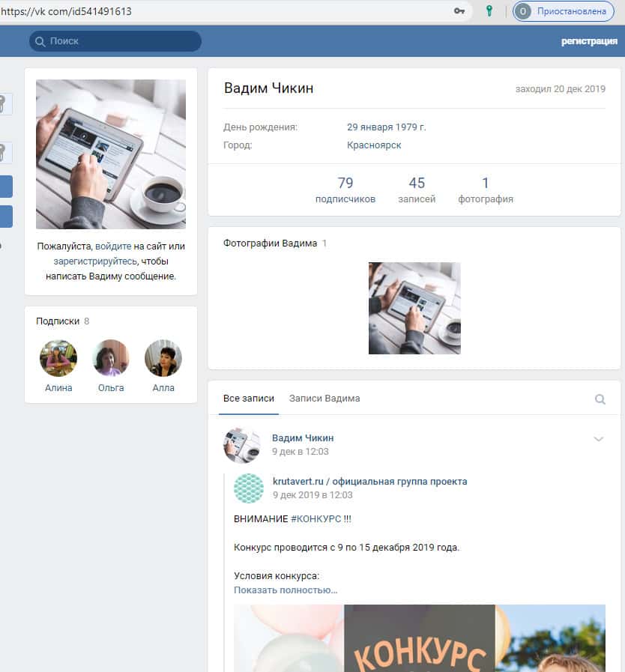This screenshot has width=625, height=672.
Task: Click krutavert.ru group teal avatar
Action: tap(249, 488)
